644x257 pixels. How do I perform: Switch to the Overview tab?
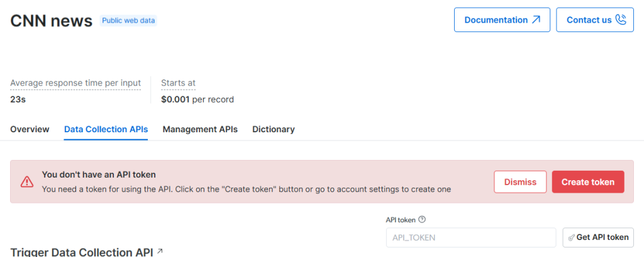click(x=30, y=129)
